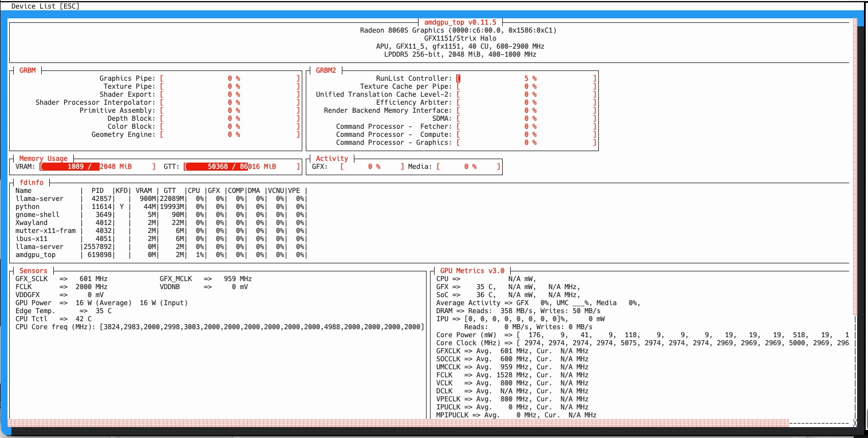Select the amdgpu_top process row
The width and height of the screenshot is (868, 438).
point(161,255)
